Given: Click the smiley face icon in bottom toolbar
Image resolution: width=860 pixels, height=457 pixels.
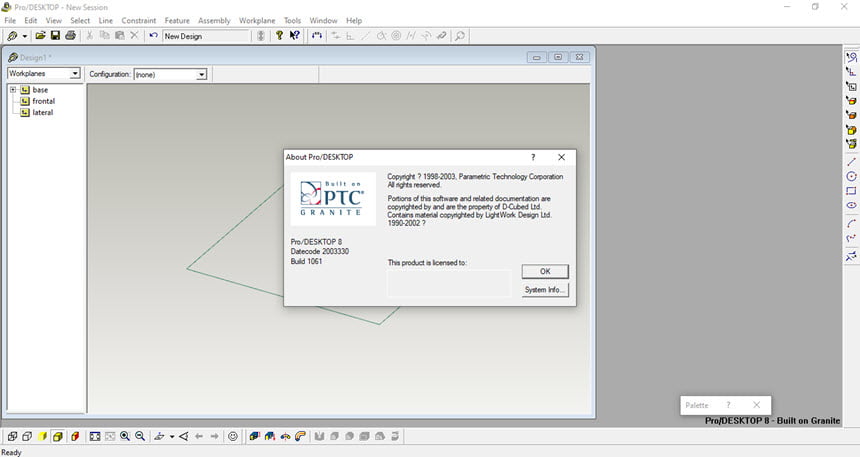Looking at the screenshot, I should click(x=233, y=436).
